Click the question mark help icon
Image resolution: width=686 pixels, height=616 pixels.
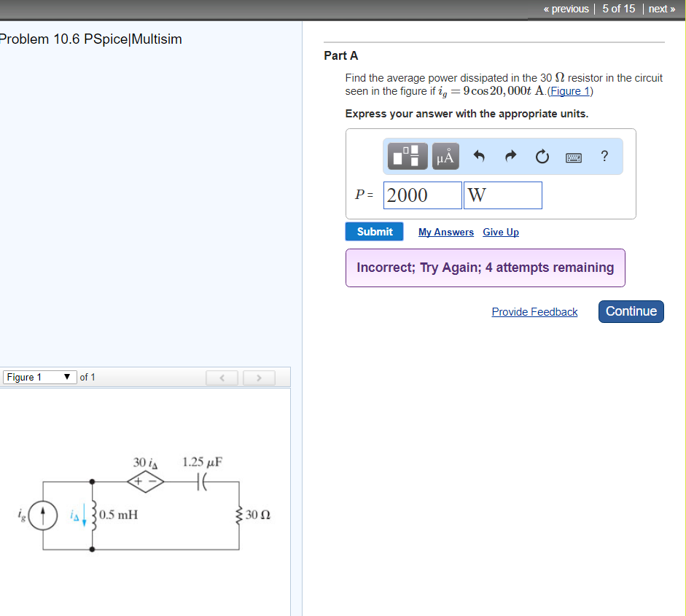click(x=604, y=156)
